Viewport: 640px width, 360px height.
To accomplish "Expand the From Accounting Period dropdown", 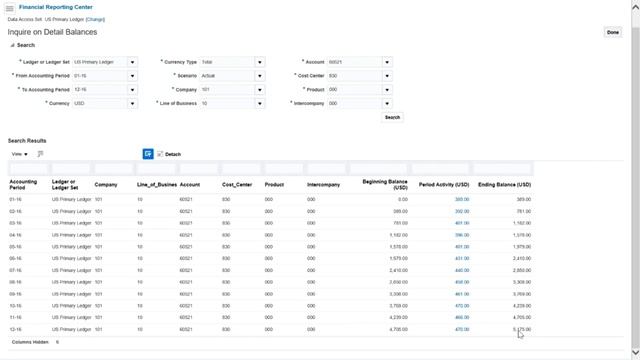I will tap(132, 76).
